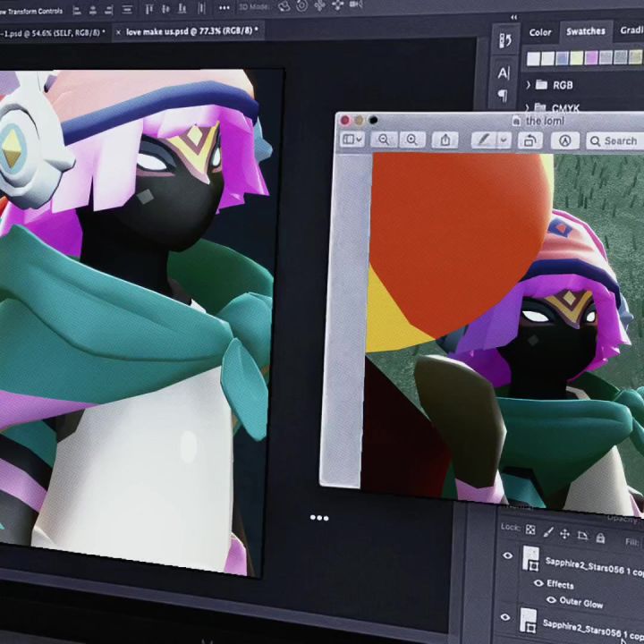The height and width of the screenshot is (644, 644).
Task: Toggle the artboard auto-nesting lock icon
Action: (582, 536)
